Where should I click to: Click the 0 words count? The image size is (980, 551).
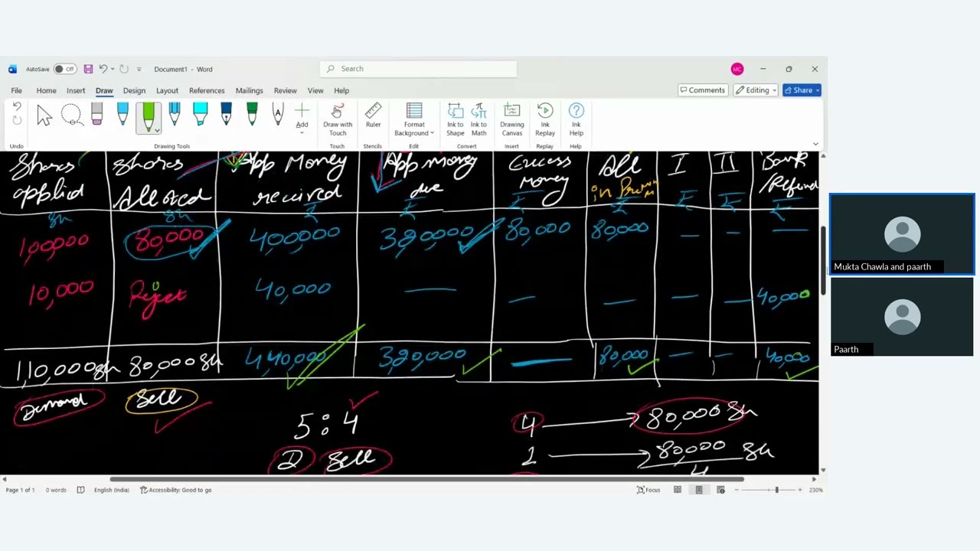56,490
